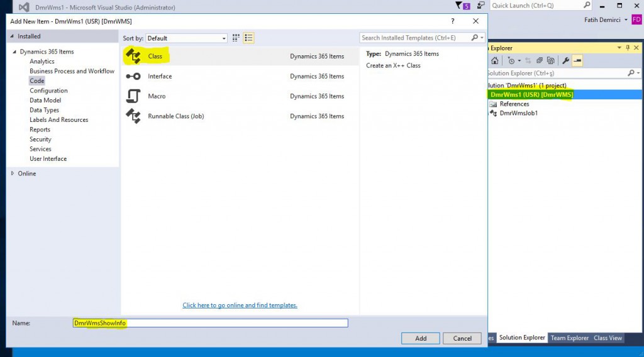This screenshot has height=357, width=644.
Task: Collapse the Dynamics 365 Items node
Action: tap(14, 52)
